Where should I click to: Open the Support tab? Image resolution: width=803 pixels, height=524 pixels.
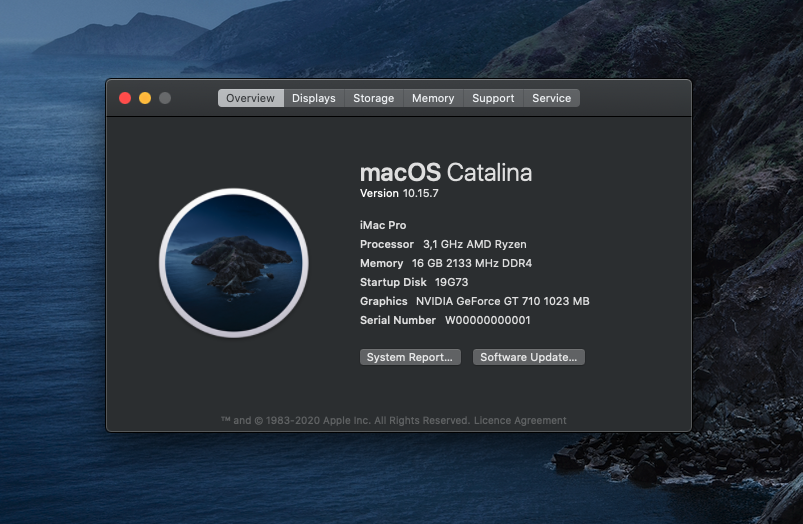493,98
